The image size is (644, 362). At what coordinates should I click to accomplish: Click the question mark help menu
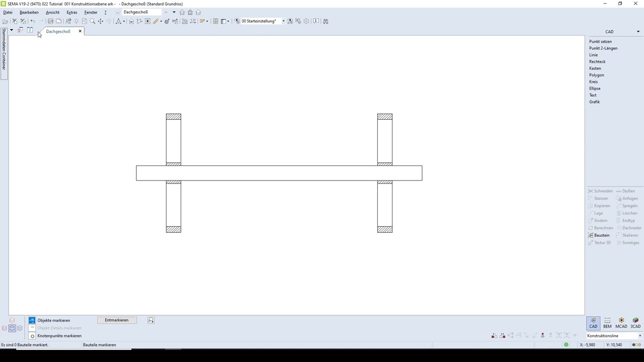coord(105,12)
